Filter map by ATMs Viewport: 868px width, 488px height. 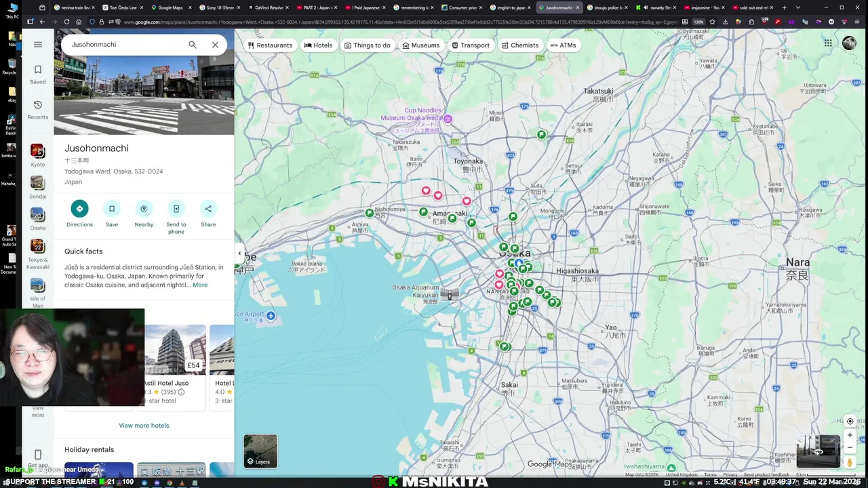click(x=563, y=45)
